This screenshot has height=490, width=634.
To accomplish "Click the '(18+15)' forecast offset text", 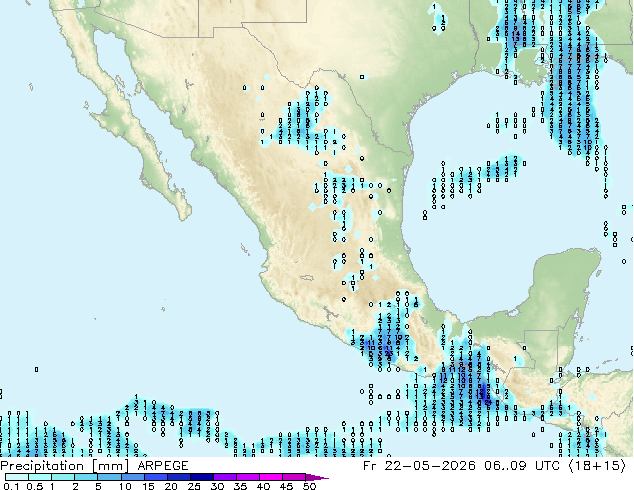I will (597, 466).
